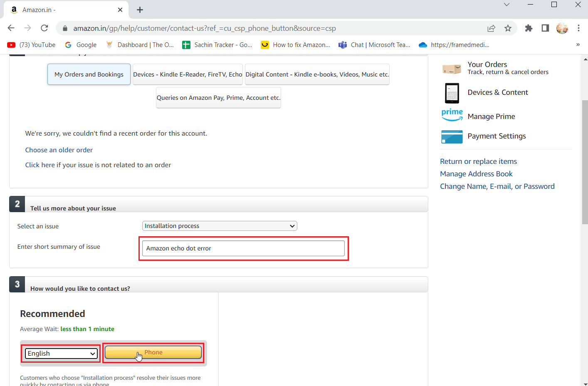Open the Installation process issue dropdown

point(220,226)
